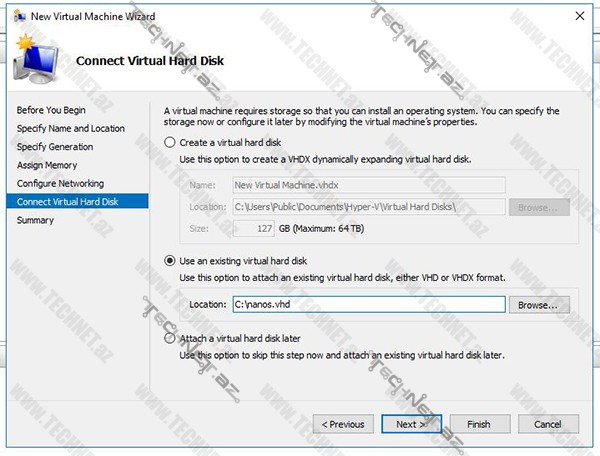Select Use an existing virtual hard disk
Screen dimensions: 600x456
click(x=170, y=261)
